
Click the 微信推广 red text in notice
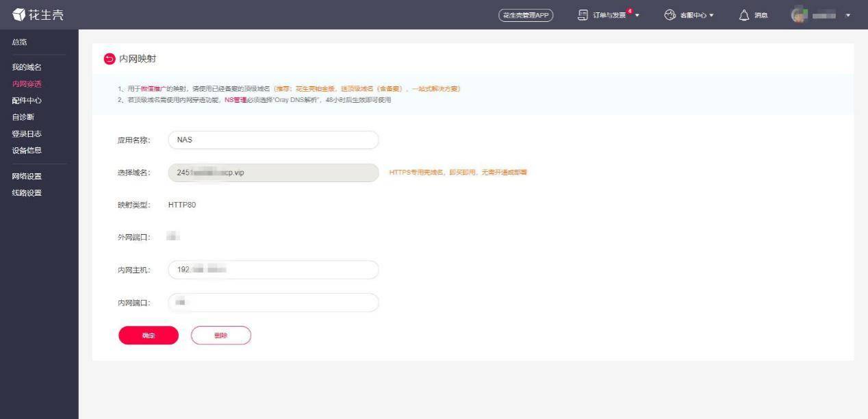(x=153, y=89)
